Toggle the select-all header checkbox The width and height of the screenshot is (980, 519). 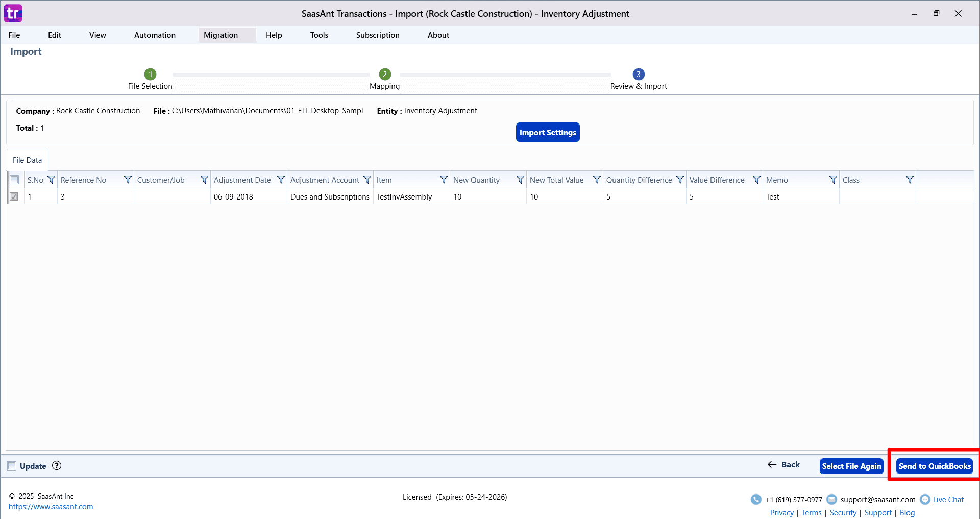pos(14,180)
